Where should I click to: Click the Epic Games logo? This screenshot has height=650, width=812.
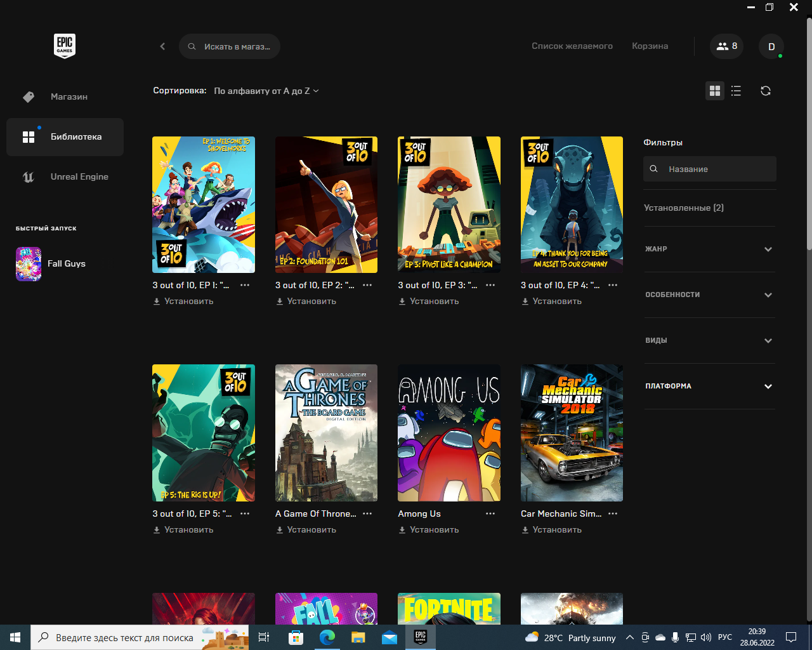click(65, 46)
